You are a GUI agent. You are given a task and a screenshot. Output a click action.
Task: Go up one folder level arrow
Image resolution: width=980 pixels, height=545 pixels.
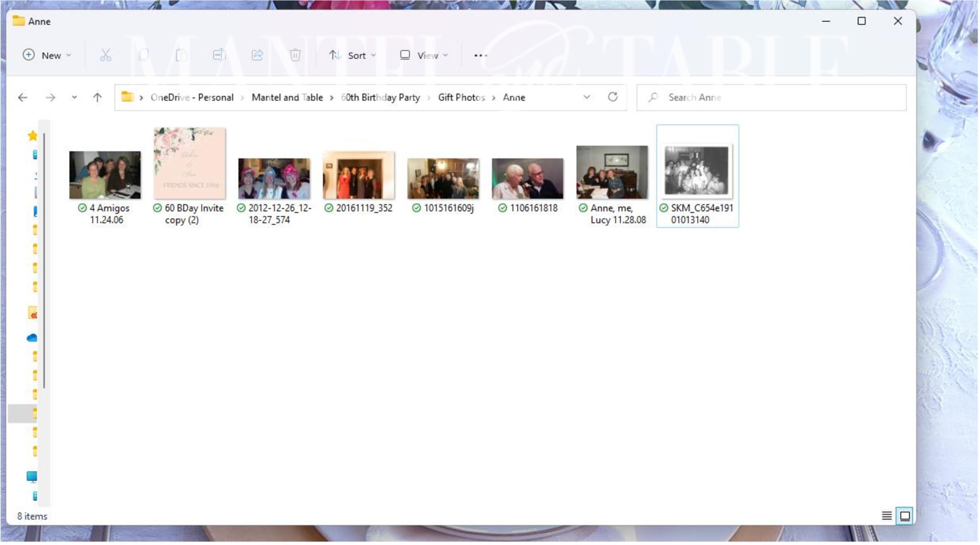coord(97,97)
